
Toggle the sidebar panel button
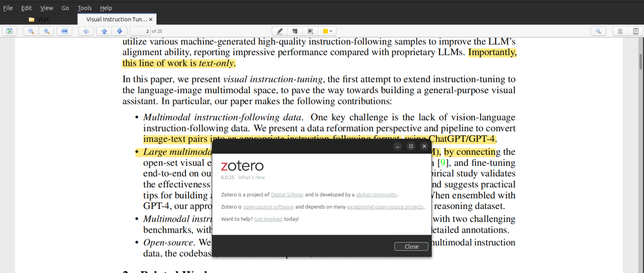[10, 31]
